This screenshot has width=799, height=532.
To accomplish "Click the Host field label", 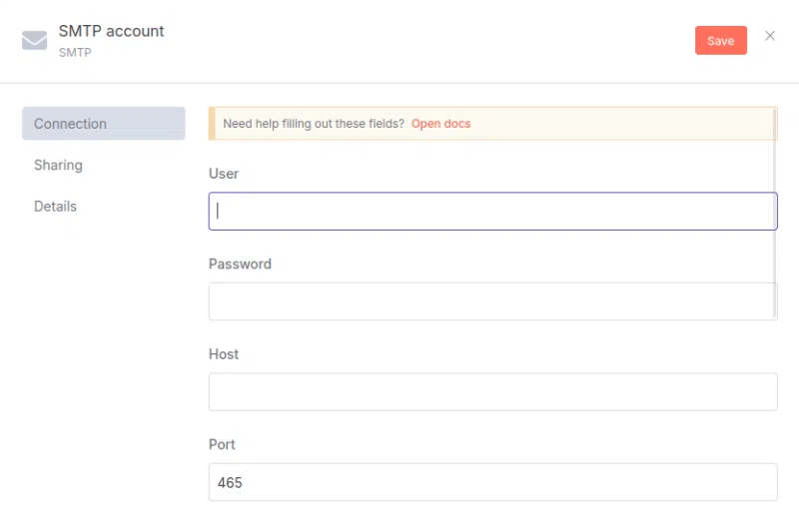I will (x=224, y=354).
